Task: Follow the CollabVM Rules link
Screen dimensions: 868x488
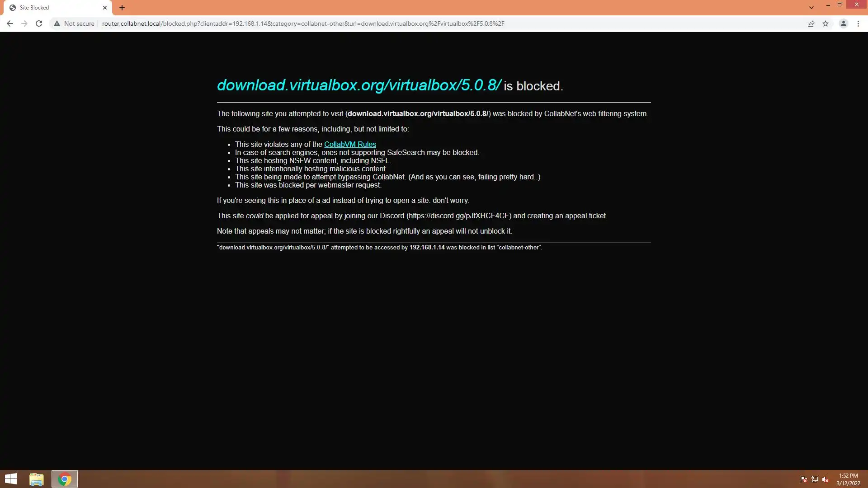Action: pos(350,145)
